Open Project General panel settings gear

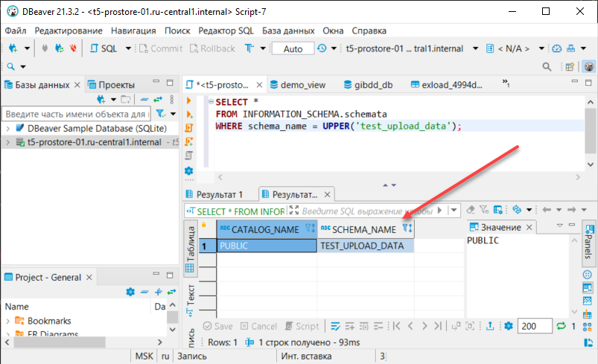(x=130, y=292)
